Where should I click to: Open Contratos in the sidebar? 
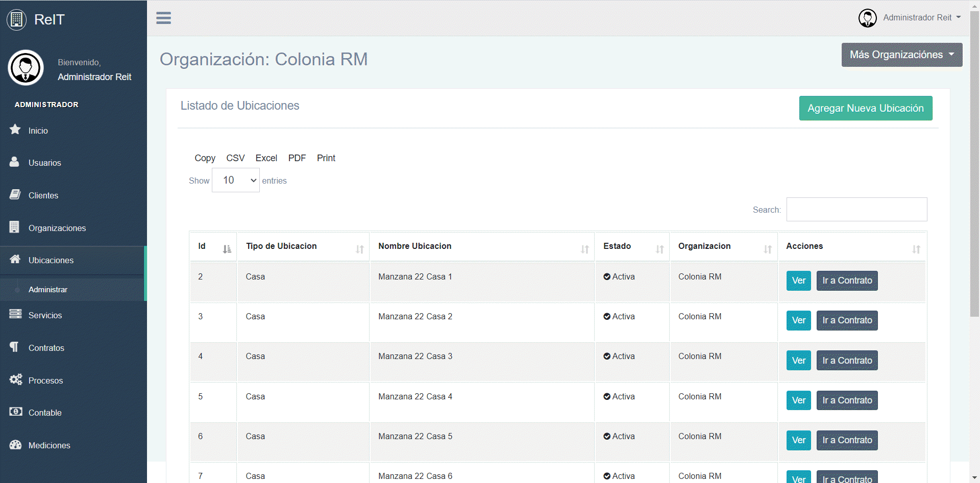click(x=46, y=348)
